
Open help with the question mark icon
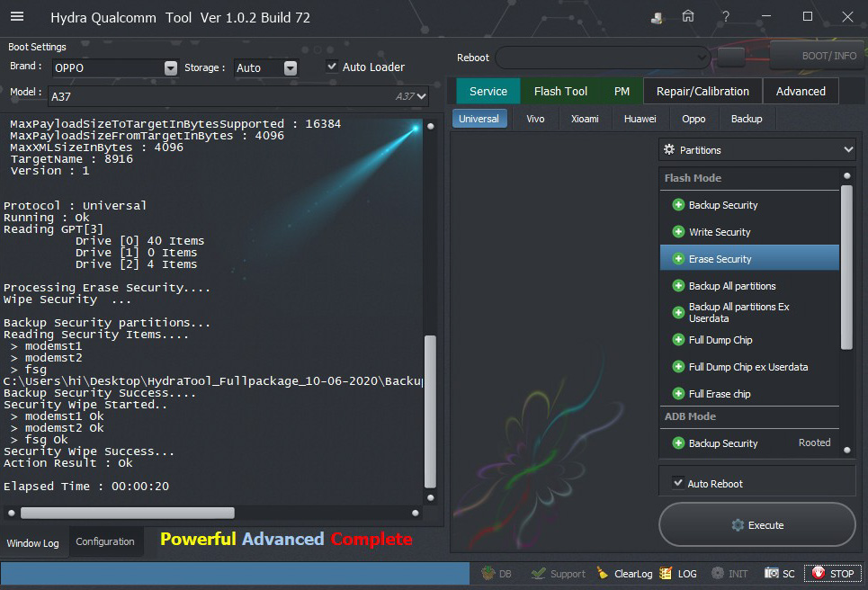pyautogui.click(x=726, y=17)
